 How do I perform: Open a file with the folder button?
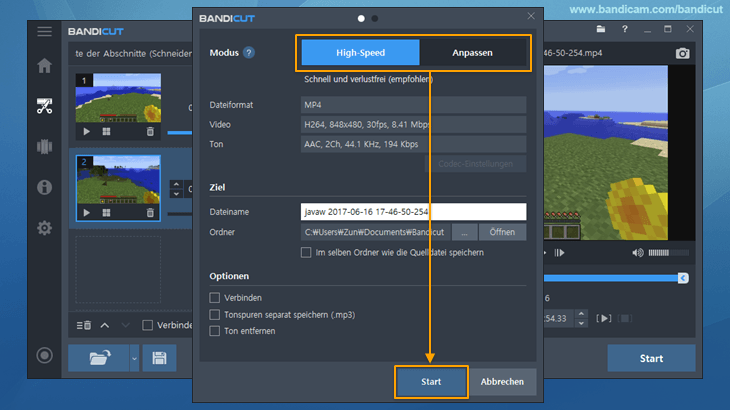(x=99, y=358)
